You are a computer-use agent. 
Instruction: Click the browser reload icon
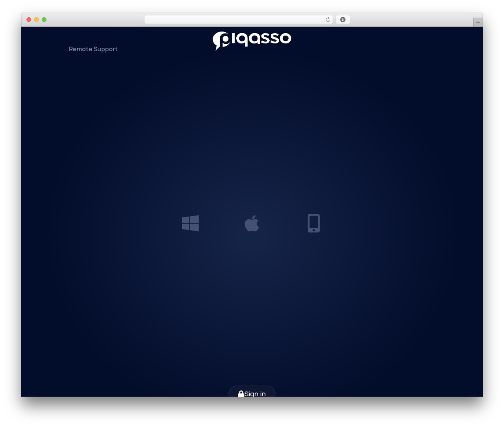328,20
